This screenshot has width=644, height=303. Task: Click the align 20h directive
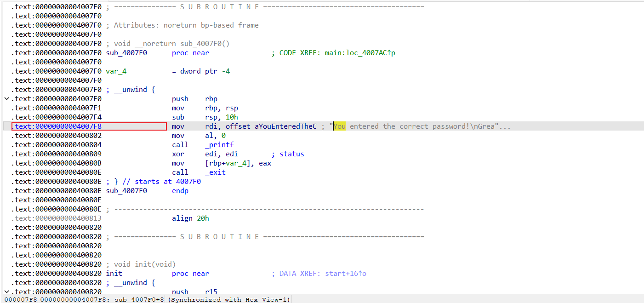coord(190,218)
